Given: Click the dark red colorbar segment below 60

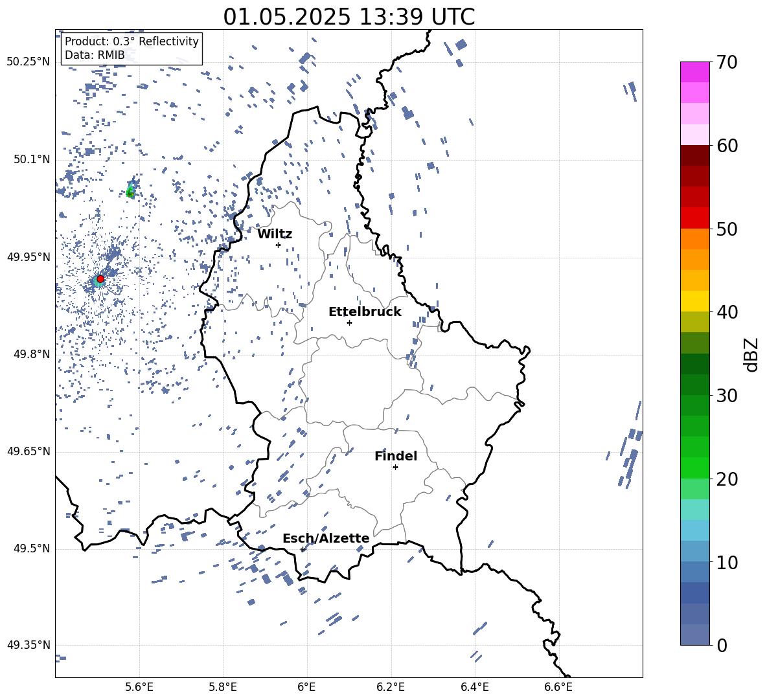Looking at the screenshot, I should pos(694,156).
